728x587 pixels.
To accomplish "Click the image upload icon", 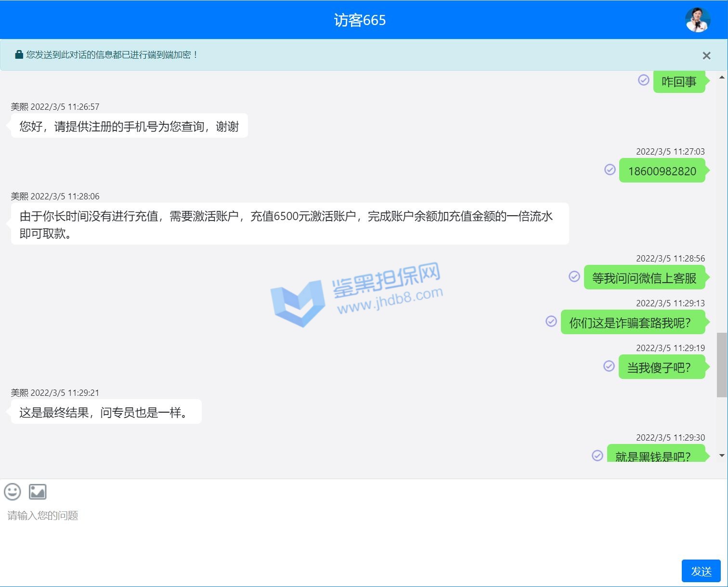I will 38,492.
